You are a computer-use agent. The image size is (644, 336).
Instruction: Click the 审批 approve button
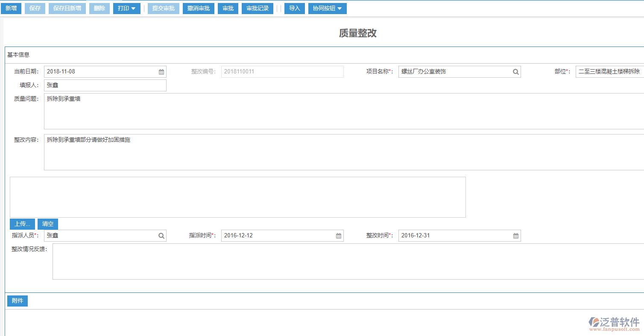228,8
